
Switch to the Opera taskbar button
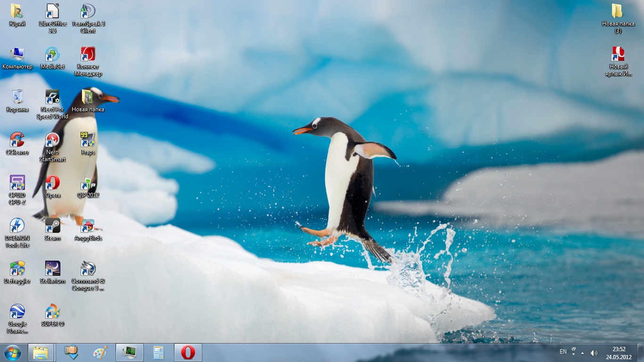tap(188, 353)
